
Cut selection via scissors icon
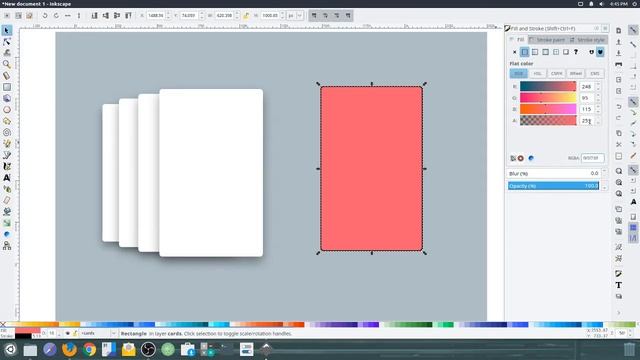619,144
